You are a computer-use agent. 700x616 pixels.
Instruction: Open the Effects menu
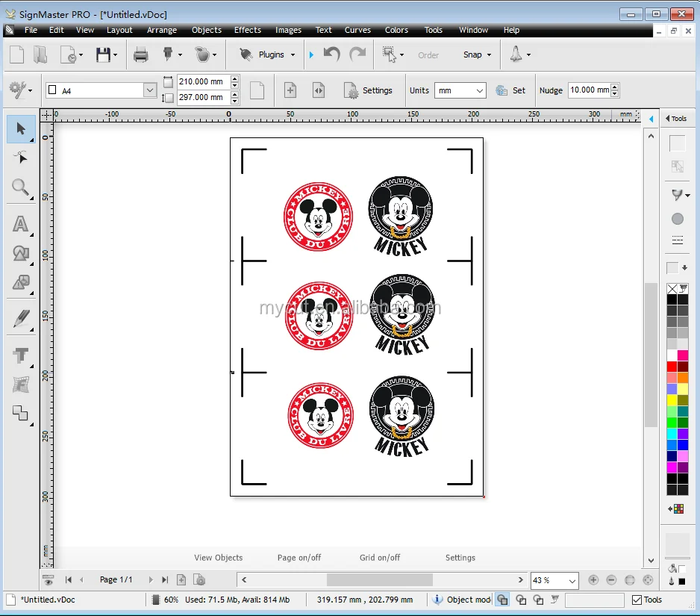(x=248, y=30)
